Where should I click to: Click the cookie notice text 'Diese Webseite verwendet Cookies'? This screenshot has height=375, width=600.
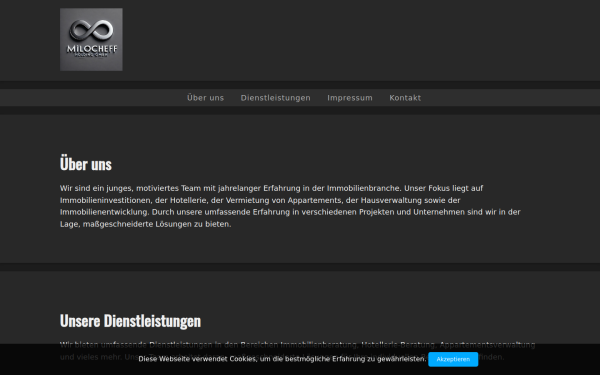coord(282,359)
